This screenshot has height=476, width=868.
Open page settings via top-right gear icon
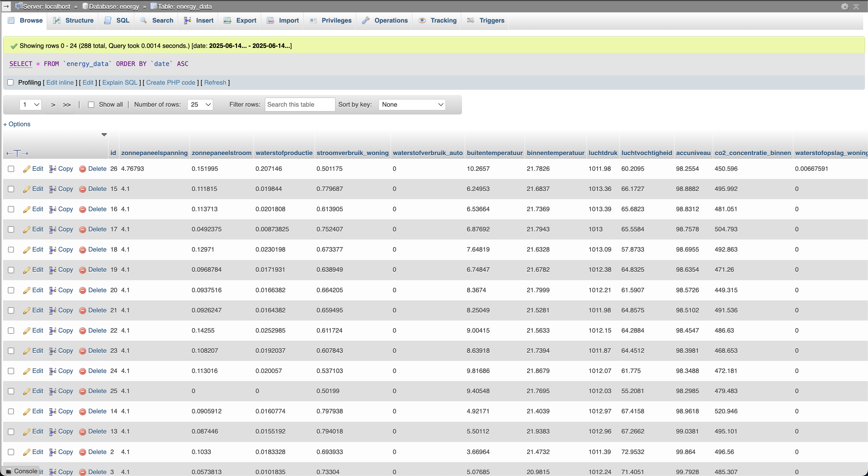point(844,6)
